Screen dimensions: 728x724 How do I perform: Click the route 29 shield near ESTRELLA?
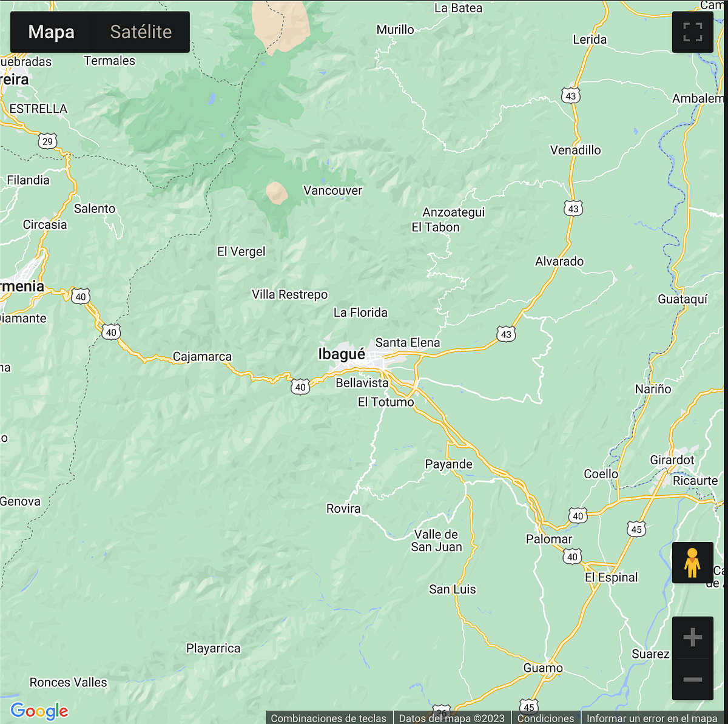click(x=47, y=140)
